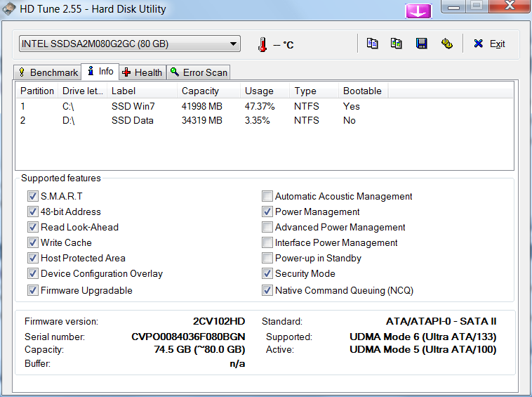
Task: Toggle Firmware Upgradable checkbox
Action: (x=32, y=290)
